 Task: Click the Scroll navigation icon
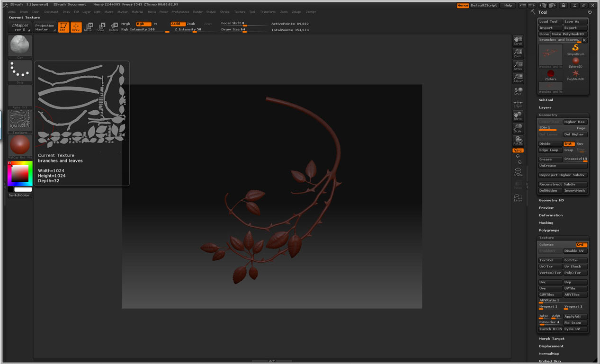[x=518, y=40]
